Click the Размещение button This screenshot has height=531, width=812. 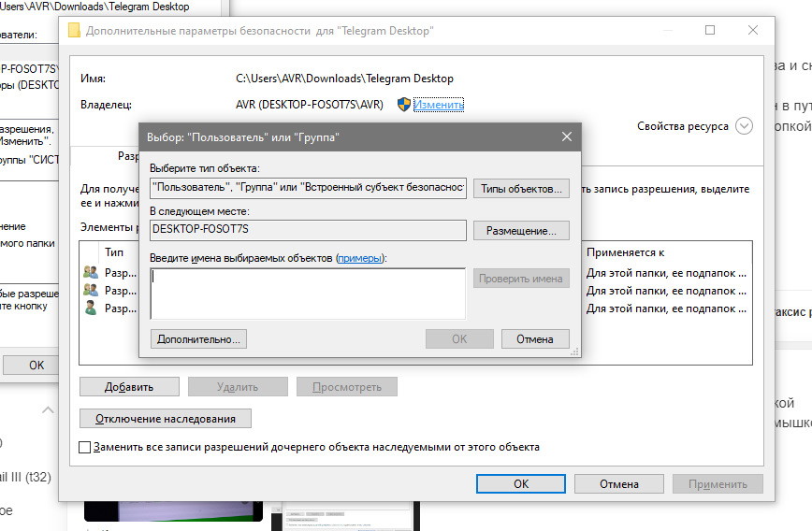point(521,231)
